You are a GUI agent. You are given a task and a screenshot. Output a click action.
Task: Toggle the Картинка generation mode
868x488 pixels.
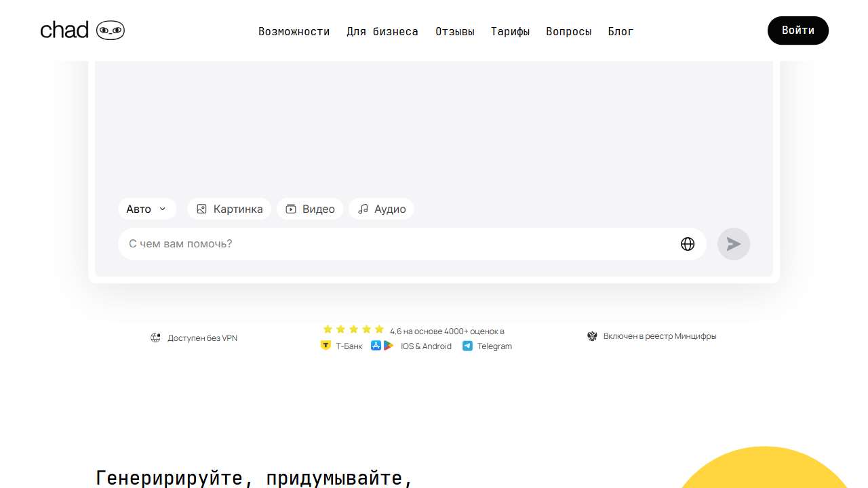pyautogui.click(x=229, y=209)
